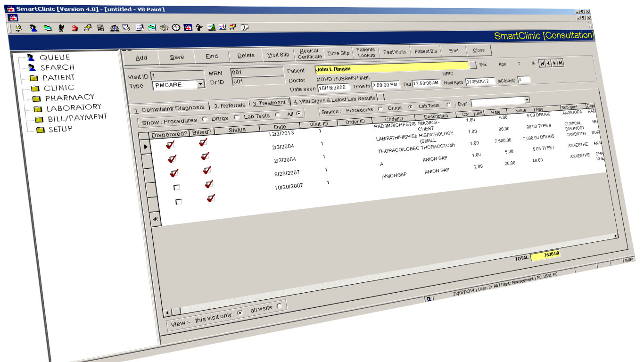
Task: Click the last toolbar icon with pages
Action: pos(244,28)
